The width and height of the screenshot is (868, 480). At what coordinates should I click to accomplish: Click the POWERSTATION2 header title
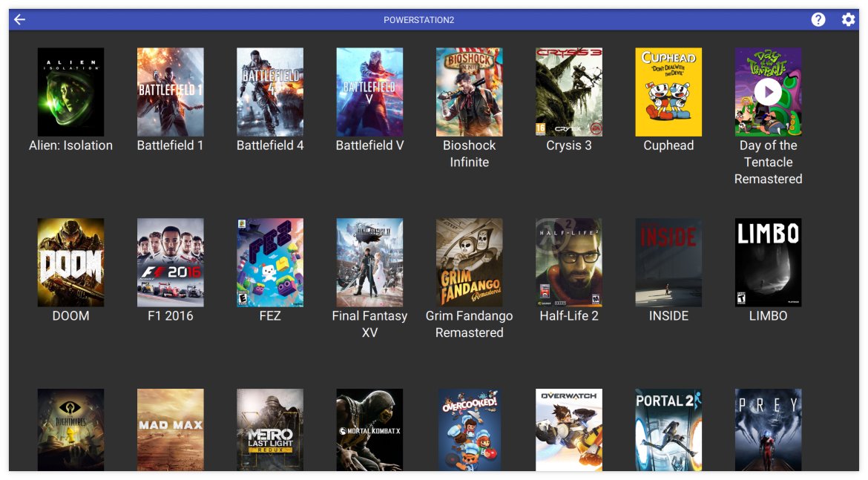point(419,20)
